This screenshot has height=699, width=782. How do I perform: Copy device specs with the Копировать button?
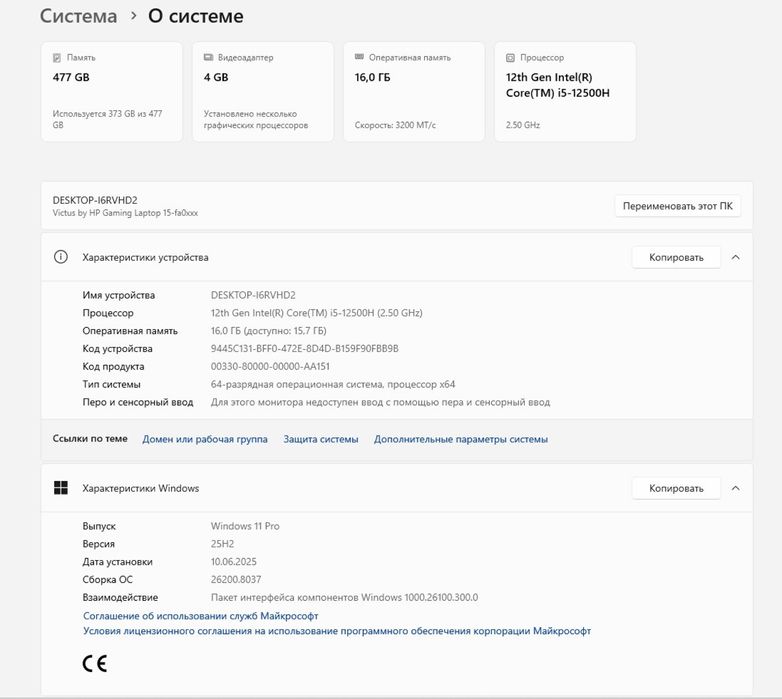point(676,257)
